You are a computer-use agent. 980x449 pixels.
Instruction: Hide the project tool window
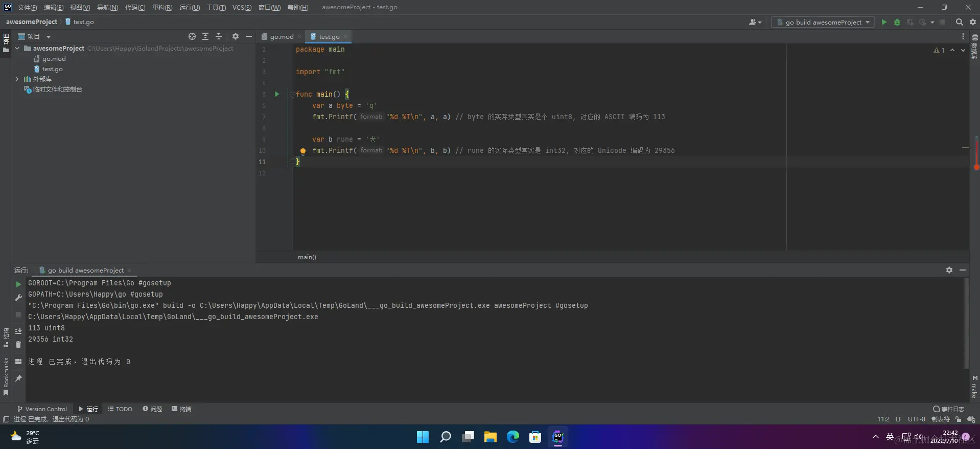point(249,36)
